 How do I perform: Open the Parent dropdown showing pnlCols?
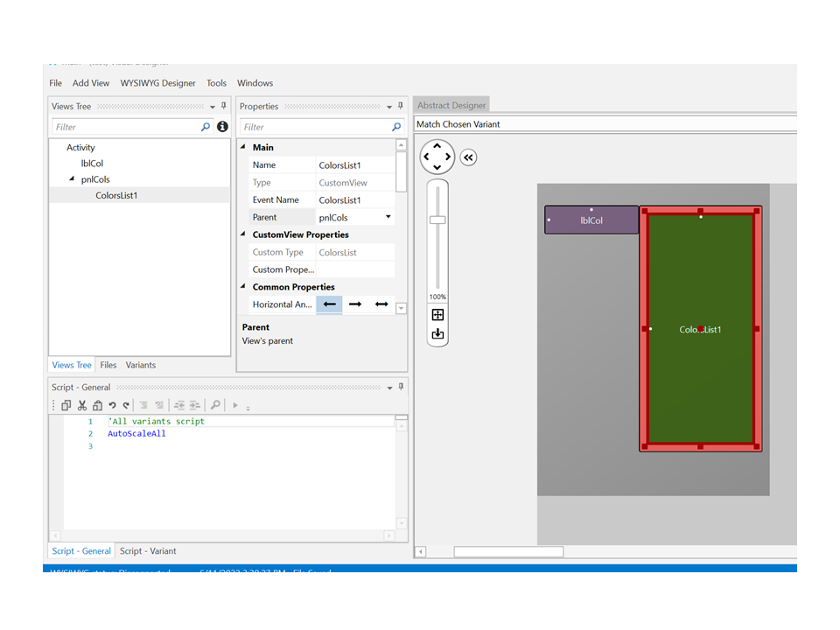(388, 217)
